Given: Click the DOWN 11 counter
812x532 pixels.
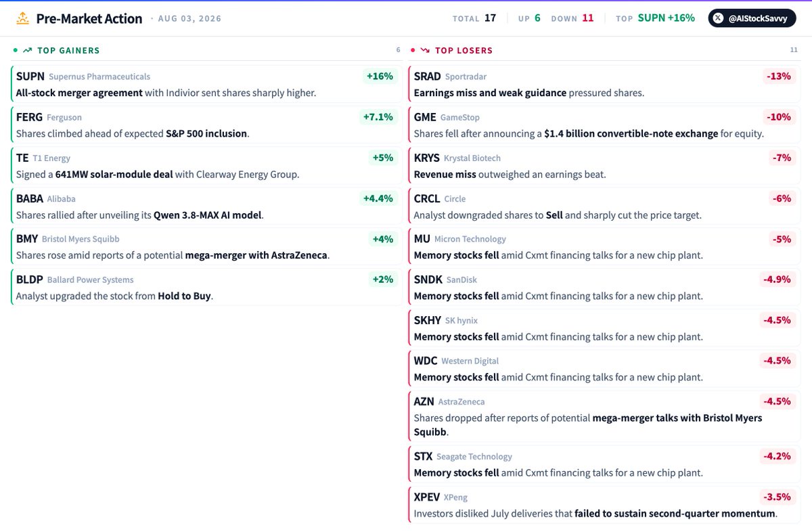Looking at the screenshot, I should [x=572, y=18].
